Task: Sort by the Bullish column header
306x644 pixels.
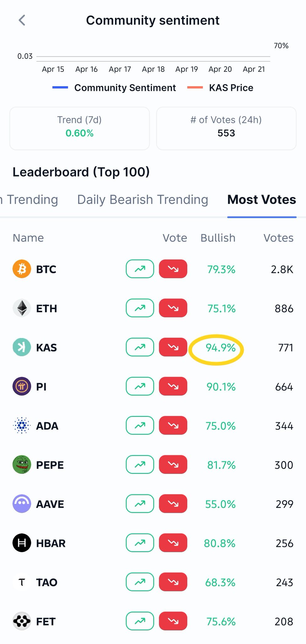Action: click(218, 238)
